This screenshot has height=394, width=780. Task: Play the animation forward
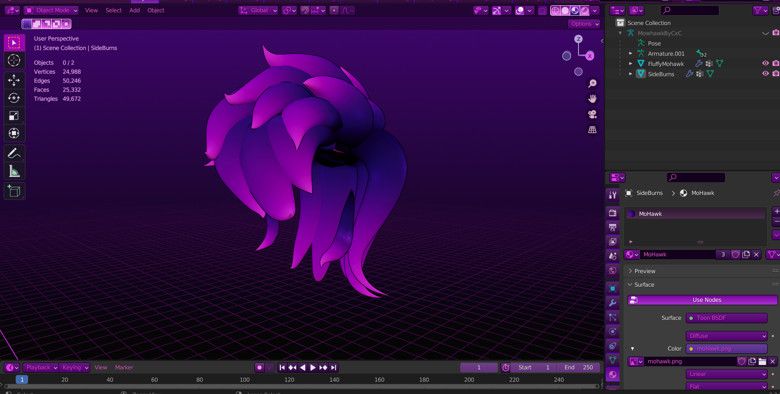point(313,368)
